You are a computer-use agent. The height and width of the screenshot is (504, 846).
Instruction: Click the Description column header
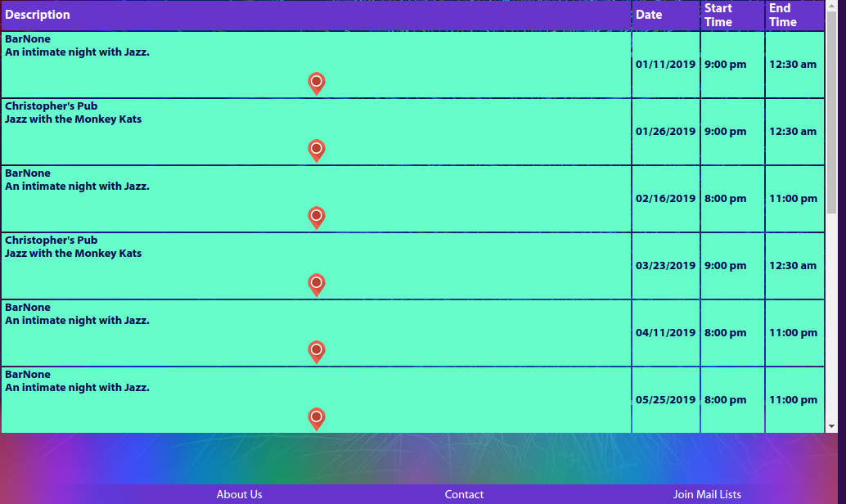tap(38, 15)
